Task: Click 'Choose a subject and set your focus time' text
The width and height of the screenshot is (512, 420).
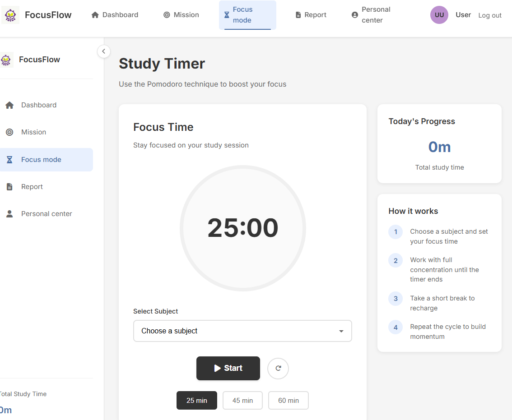Action: [x=449, y=236]
